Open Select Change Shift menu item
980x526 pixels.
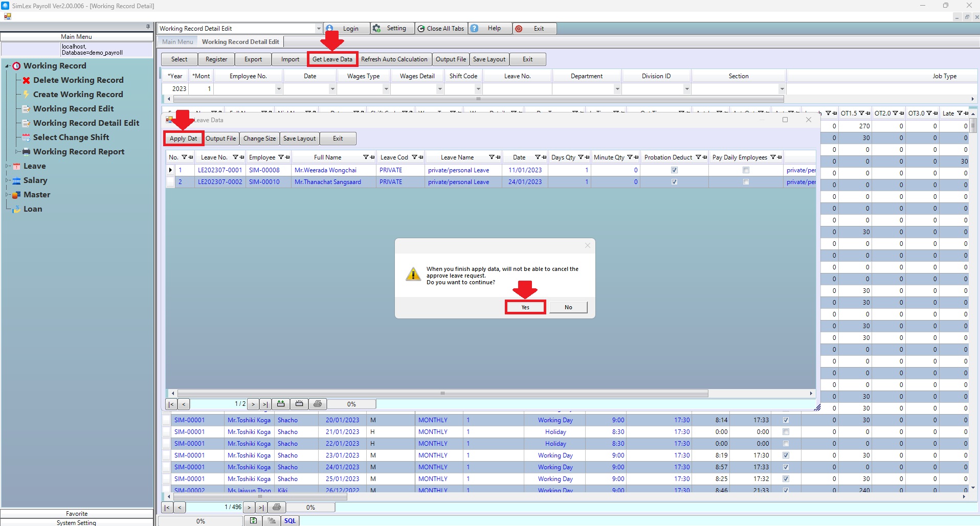click(71, 138)
